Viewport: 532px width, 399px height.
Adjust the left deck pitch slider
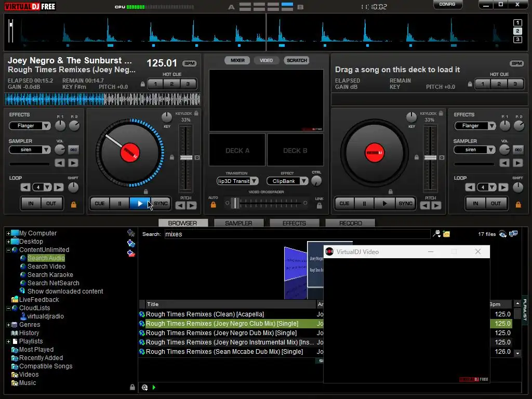pos(186,158)
